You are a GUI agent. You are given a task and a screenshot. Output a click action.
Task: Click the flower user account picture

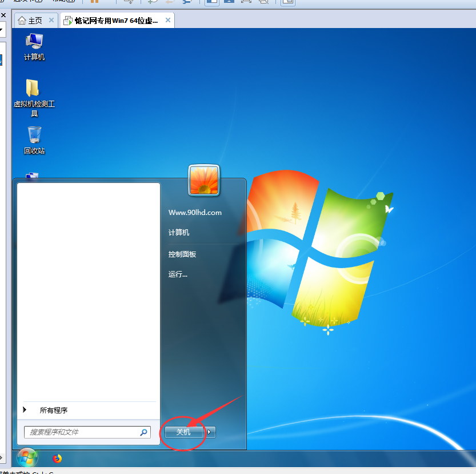pos(203,180)
